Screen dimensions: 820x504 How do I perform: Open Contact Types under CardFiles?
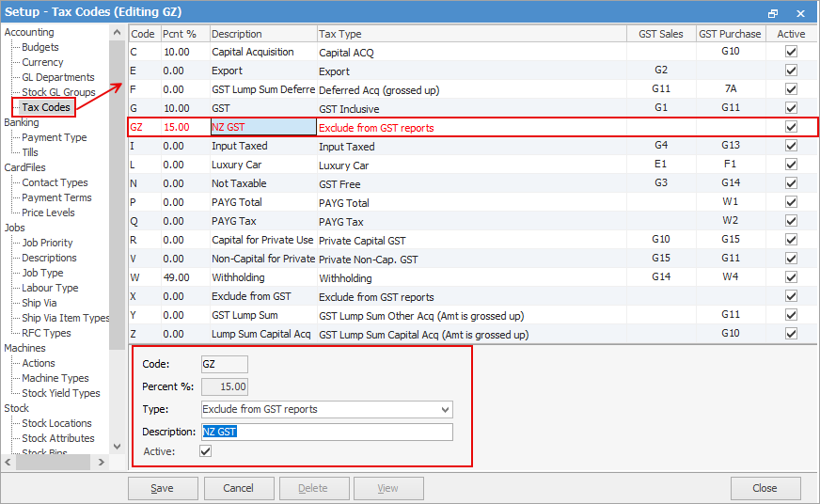(55, 183)
